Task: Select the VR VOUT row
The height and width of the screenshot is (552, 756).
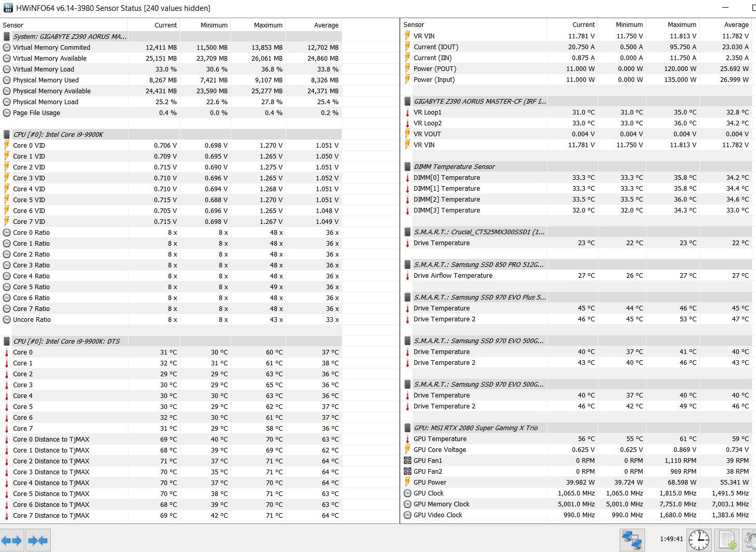Action: tap(577, 134)
